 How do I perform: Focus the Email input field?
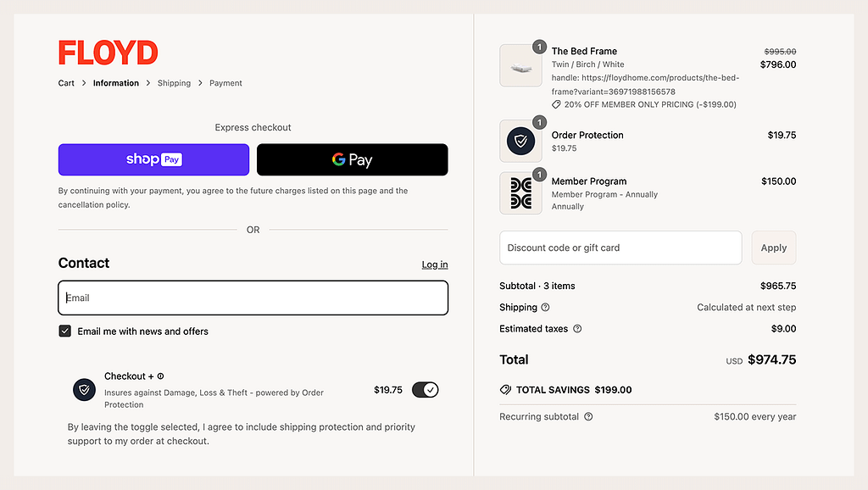click(x=253, y=298)
